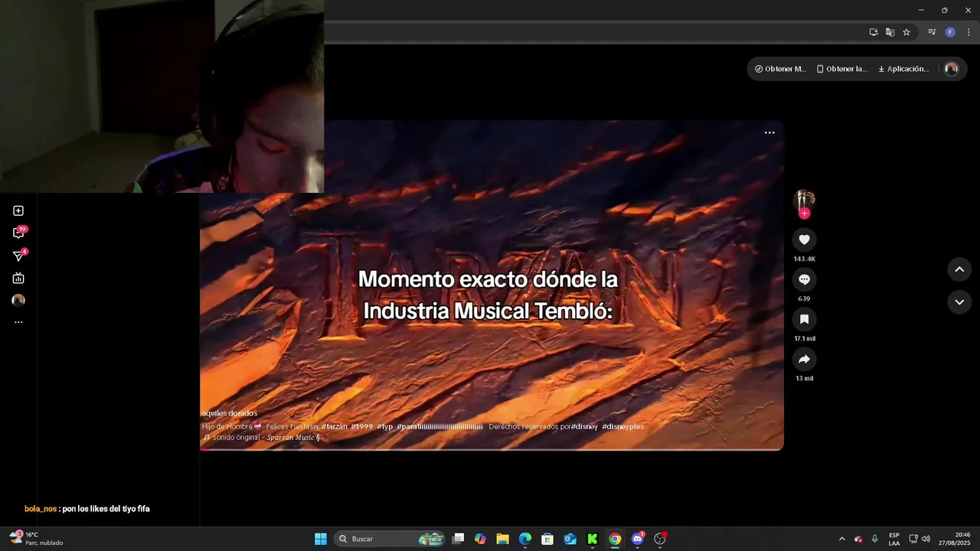Image resolution: width=980 pixels, height=551 pixels.
Task: Open the weather widget showing 16°C
Action: point(36,539)
